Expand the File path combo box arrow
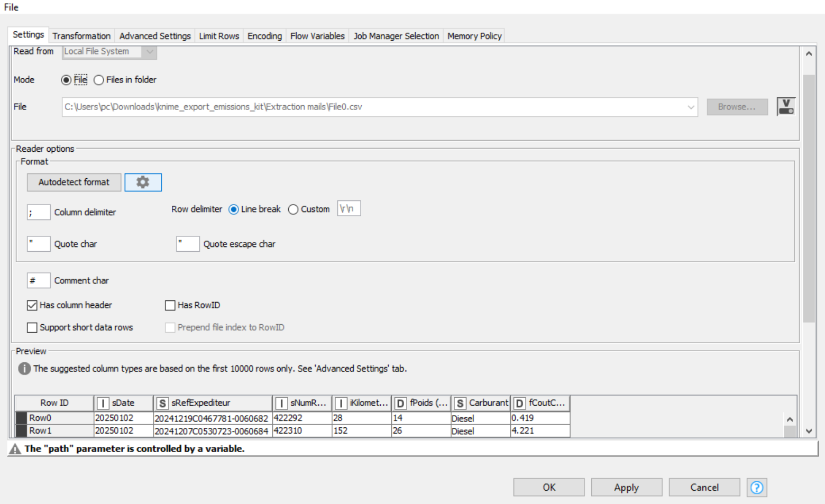This screenshot has width=825, height=504. [691, 107]
